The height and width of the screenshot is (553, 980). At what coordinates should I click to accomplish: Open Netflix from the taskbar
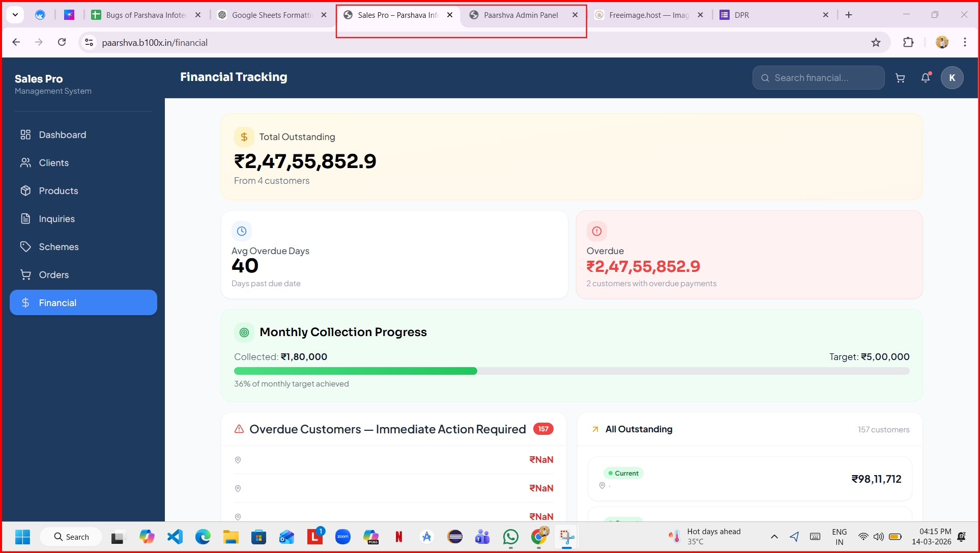(399, 537)
